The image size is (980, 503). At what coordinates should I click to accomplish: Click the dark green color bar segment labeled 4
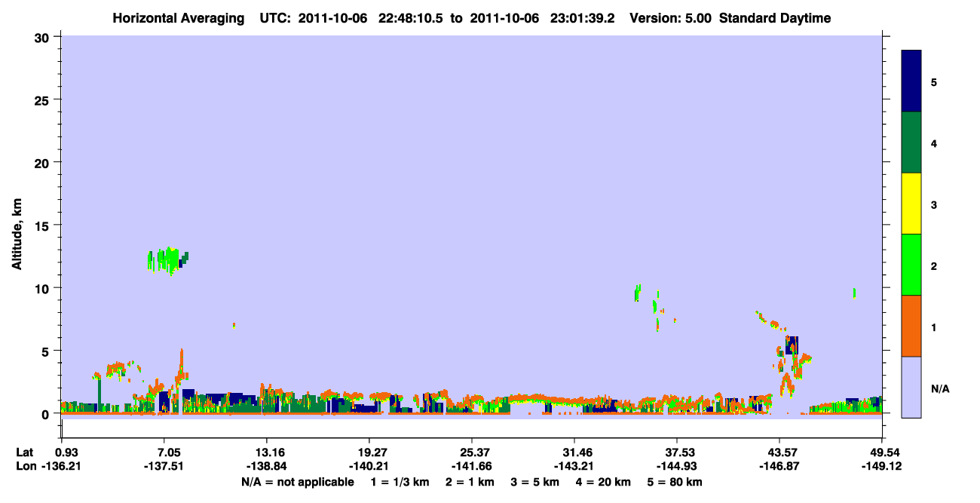click(911, 143)
